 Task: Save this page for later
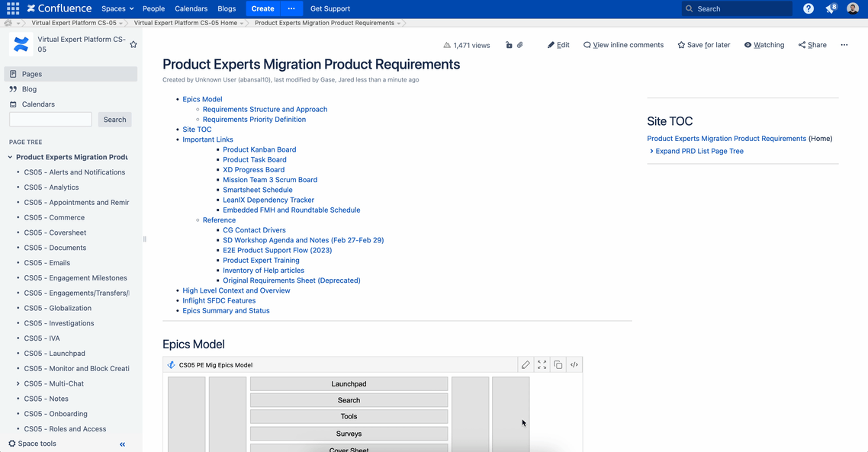(703, 45)
